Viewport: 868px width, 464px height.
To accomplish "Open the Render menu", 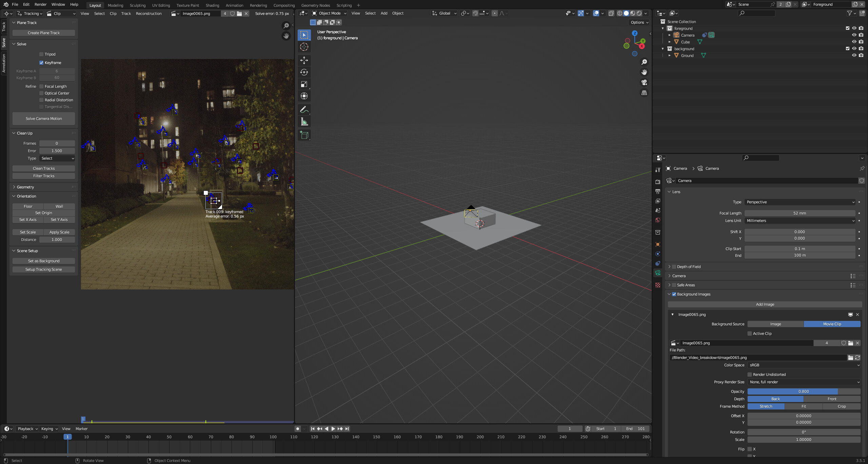I will click(x=40, y=4).
